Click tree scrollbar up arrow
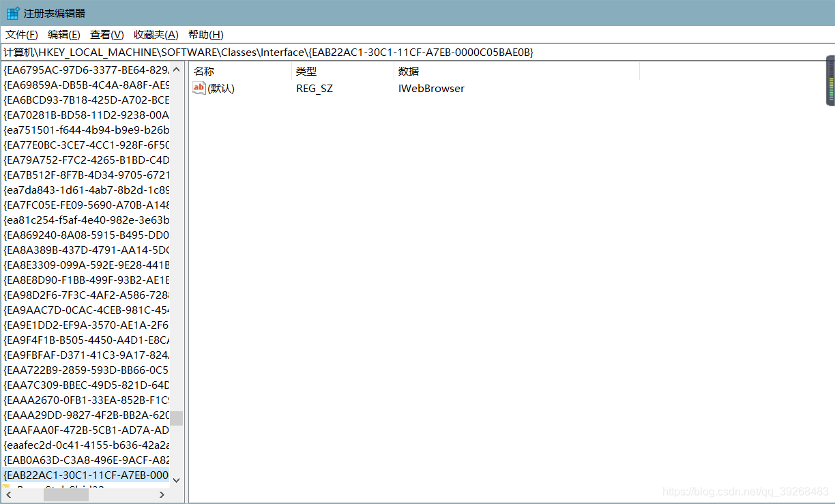This screenshot has height=504, width=835. coord(177,70)
